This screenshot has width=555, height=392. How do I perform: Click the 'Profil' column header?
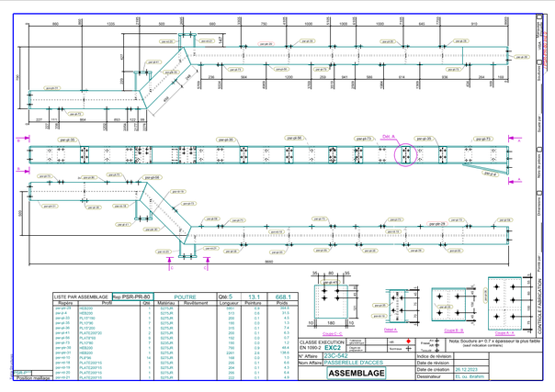(107, 303)
